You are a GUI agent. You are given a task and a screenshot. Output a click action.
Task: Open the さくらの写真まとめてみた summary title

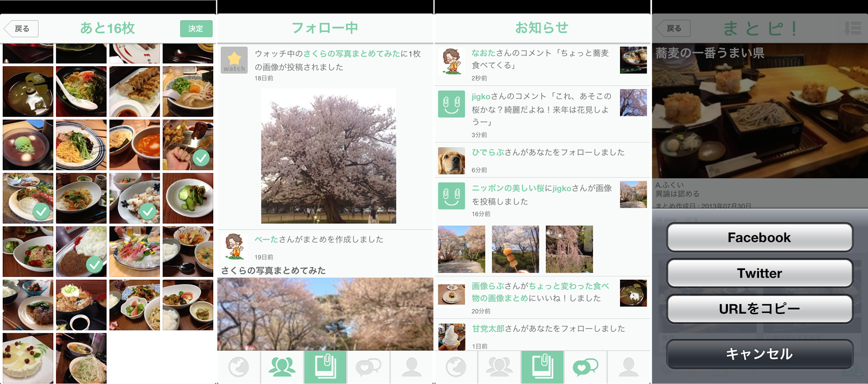coord(273,270)
